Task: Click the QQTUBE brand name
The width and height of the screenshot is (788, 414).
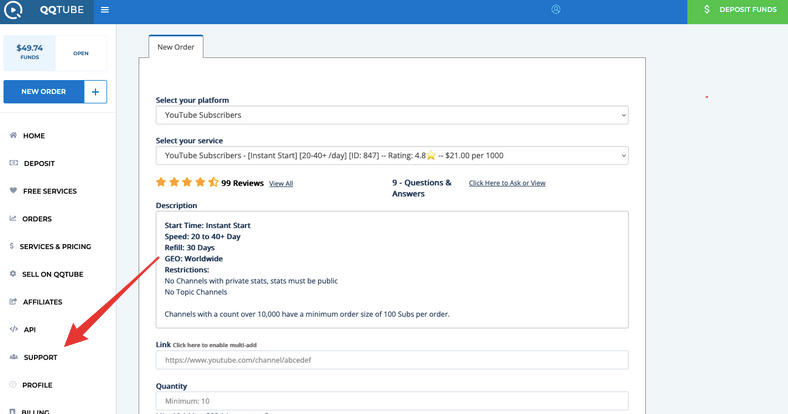Action: click(x=62, y=10)
